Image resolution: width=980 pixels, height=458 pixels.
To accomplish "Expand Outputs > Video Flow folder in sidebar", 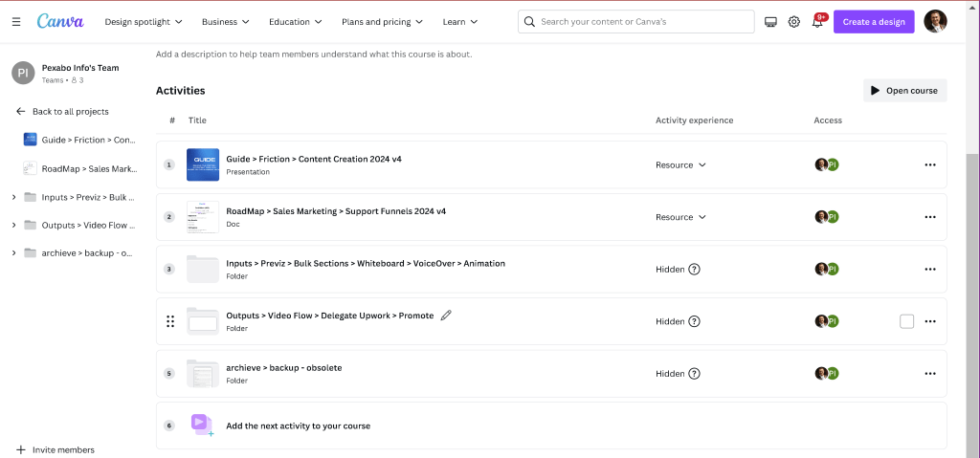I will coord(13,225).
